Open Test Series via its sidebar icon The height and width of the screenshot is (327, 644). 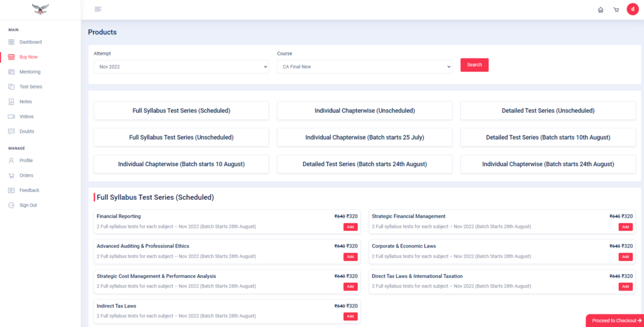pos(11,87)
